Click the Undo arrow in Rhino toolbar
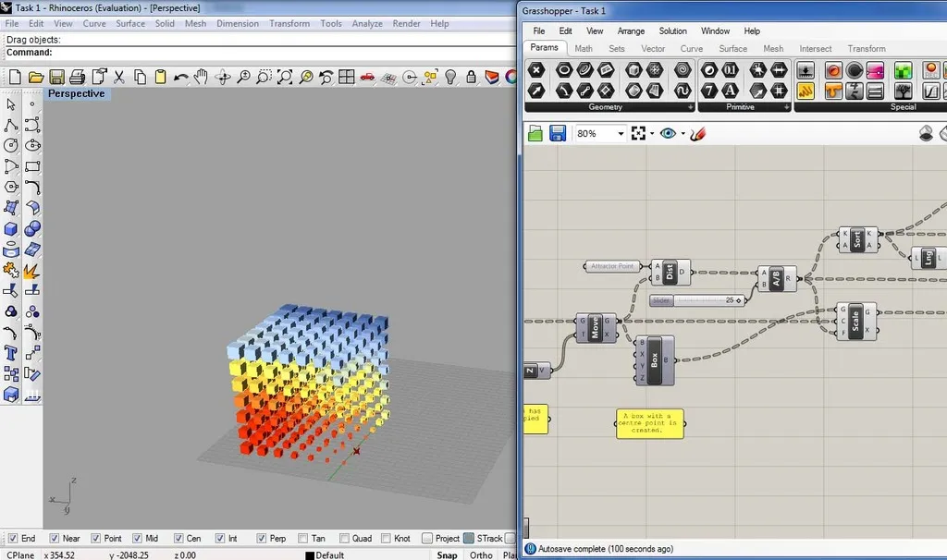947x560 pixels. [x=180, y=77]
